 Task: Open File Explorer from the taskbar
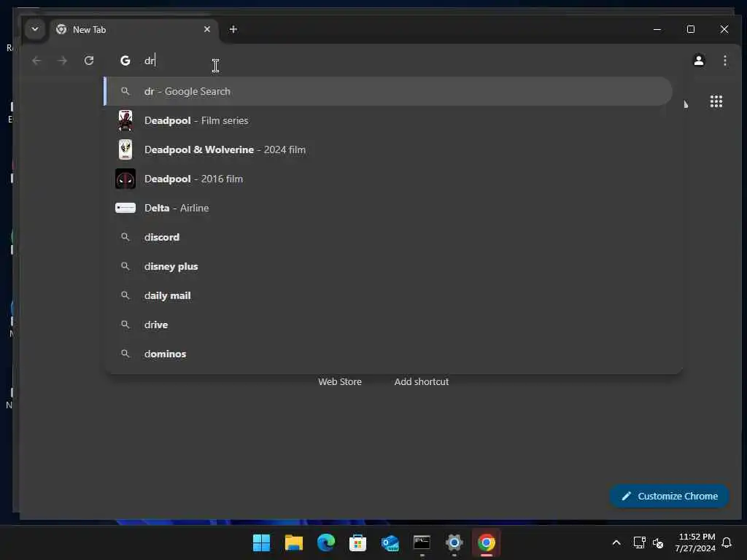point(293,542)
